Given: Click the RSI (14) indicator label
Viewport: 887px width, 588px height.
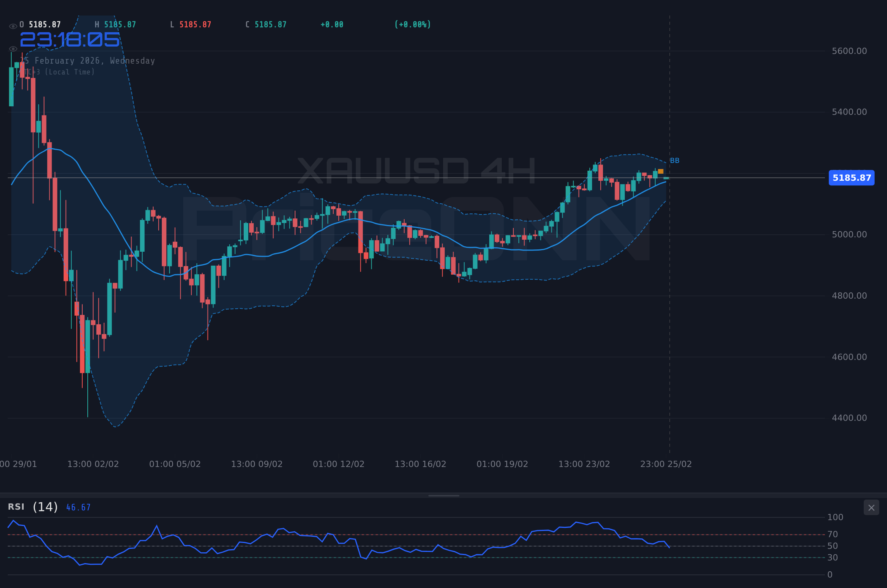Looking at the screenshot, I should pyautogui.click(x=32, y=507).
